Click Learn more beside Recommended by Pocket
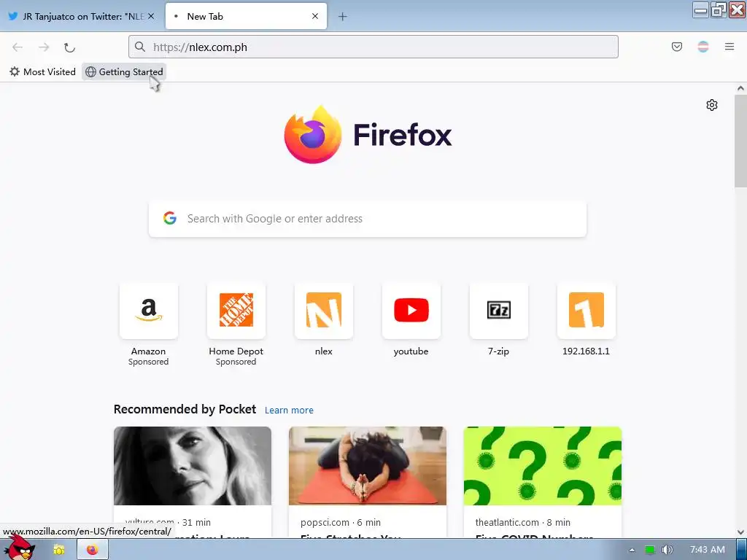 [x=289, y=410]
